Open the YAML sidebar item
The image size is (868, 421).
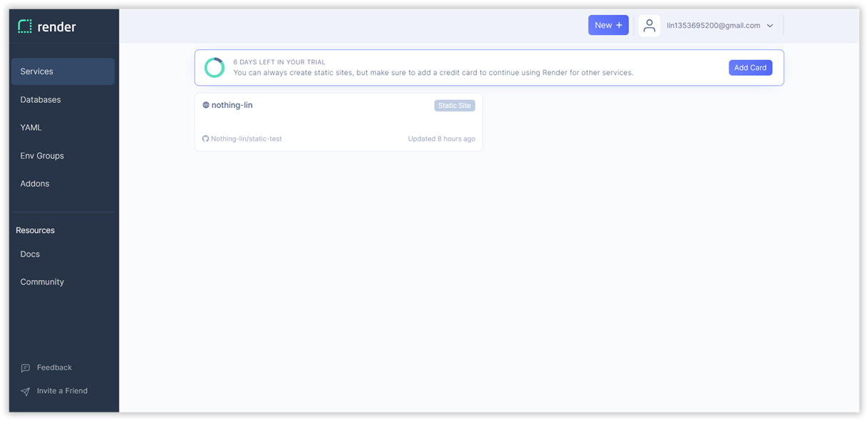point(31,128)
